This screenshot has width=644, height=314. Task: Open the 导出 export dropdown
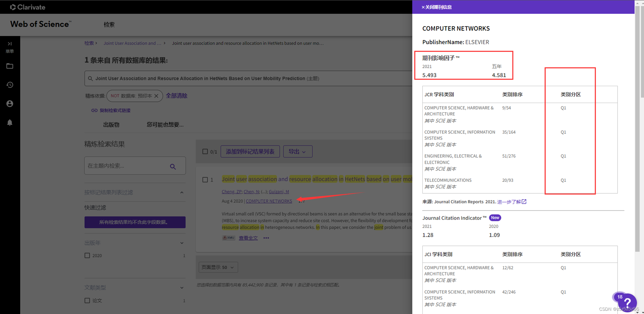(298, 152)
